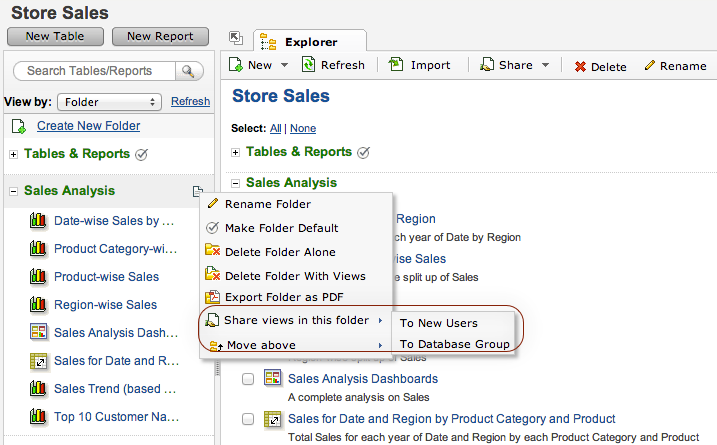The image size is (717, 445).
Task: Click the Sales Analysis folder options icon
Action: tap(198, 191)
